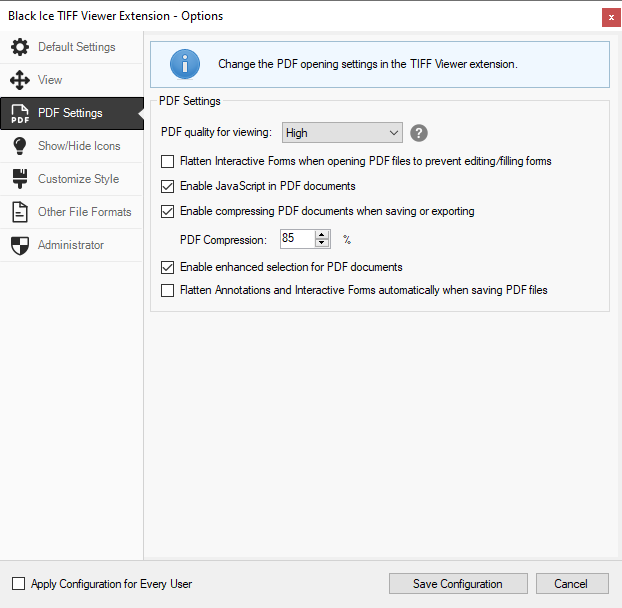Open the Show/Hide Icons tab
Viewport: 622px width, 608px height.
coord(71,146)
